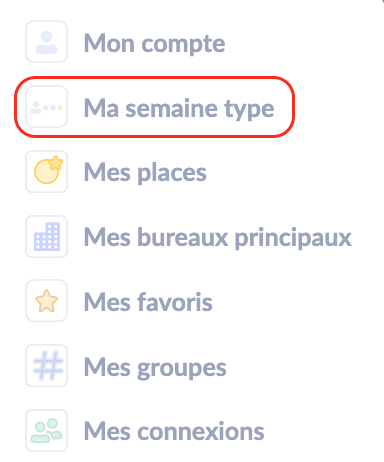Select the highlighted Ma semaine type entry

[x=154, y=107]
